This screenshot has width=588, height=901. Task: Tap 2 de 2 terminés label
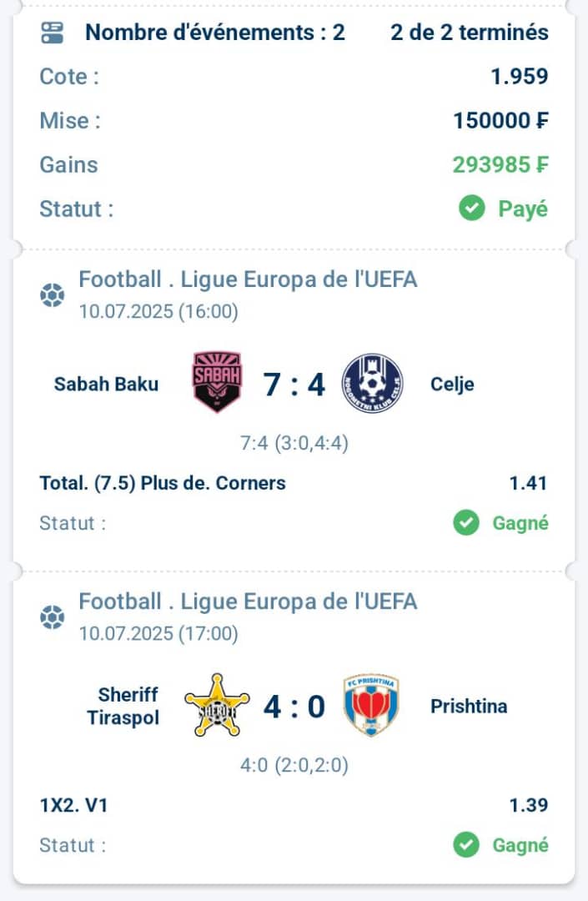469,33
